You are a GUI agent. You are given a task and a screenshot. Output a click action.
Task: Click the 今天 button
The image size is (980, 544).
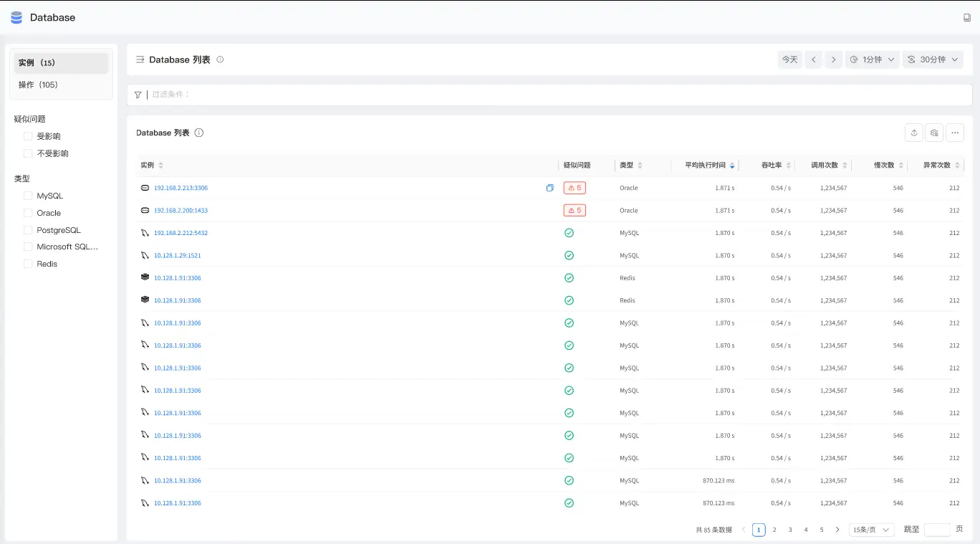(x=790, y=59)
